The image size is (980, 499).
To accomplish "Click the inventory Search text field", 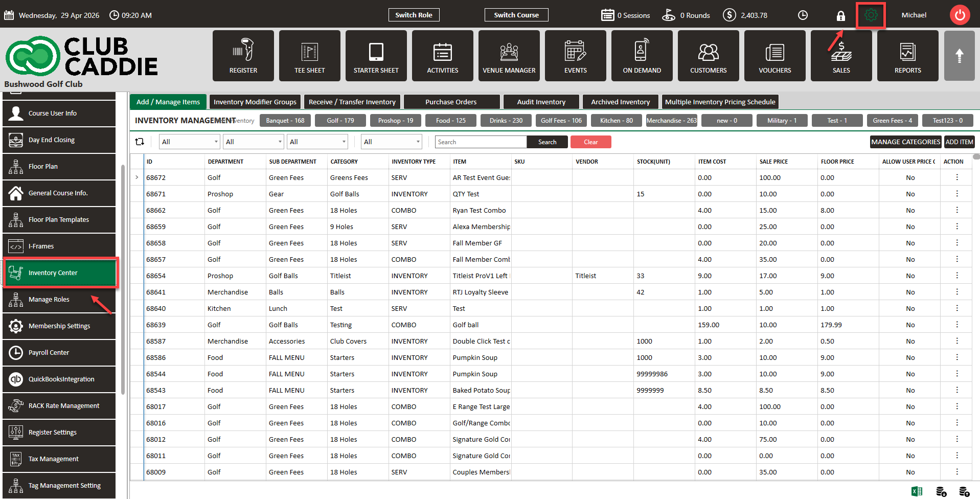I will 480,142.
